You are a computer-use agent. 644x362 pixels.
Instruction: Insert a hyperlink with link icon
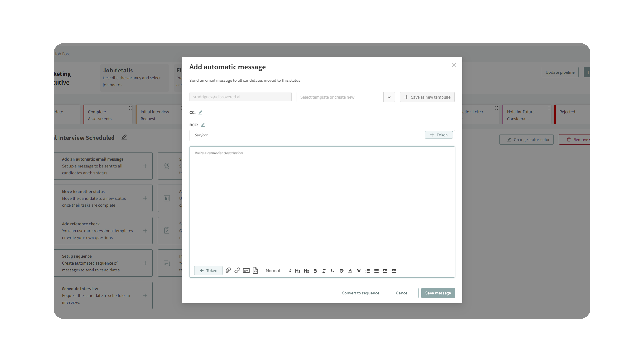tap(237, 271)
